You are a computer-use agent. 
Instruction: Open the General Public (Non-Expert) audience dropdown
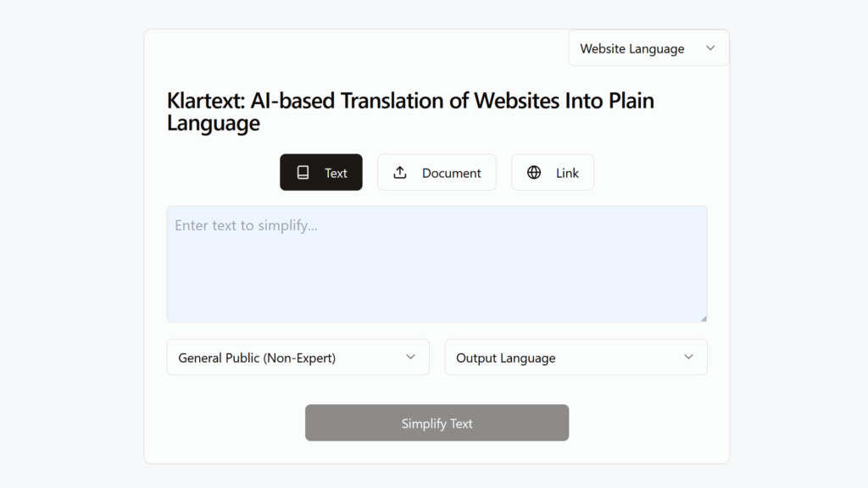(x=298, y=358)
